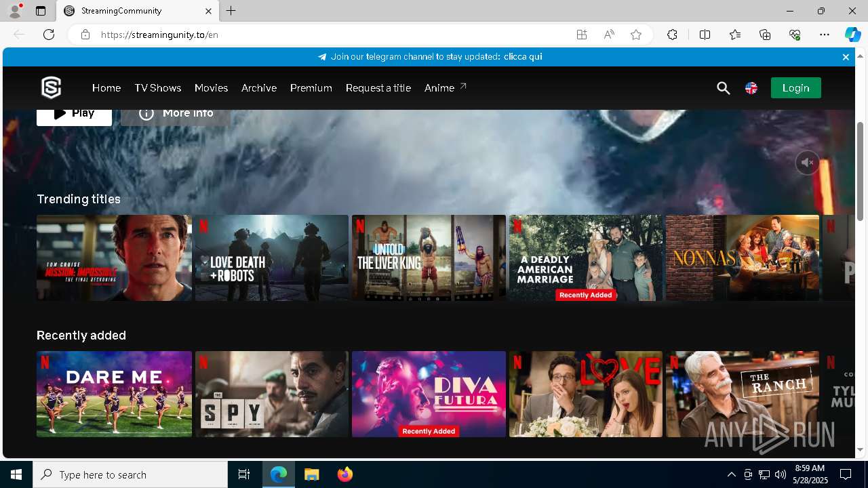Image resolution: width=868 pixels, height=488 pixels.
Task: Open the network status tray icon
Action: (x=764, y=474)
